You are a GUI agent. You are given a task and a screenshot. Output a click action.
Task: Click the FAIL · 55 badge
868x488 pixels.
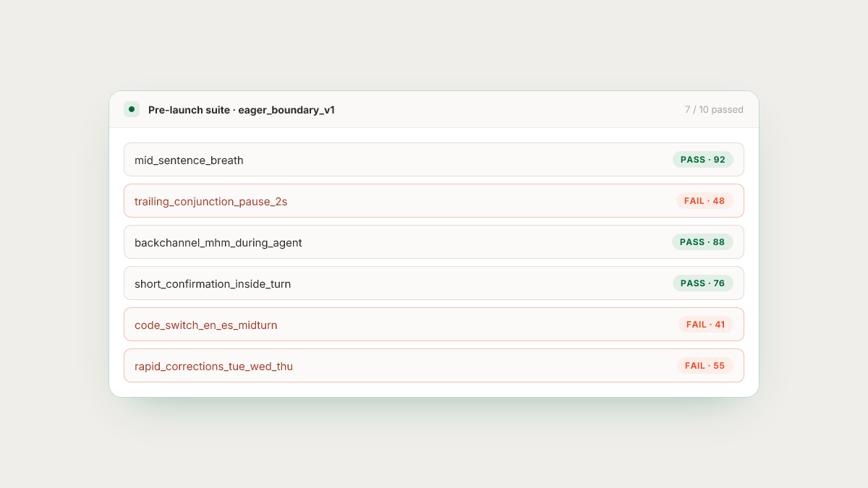coord(705,366)
